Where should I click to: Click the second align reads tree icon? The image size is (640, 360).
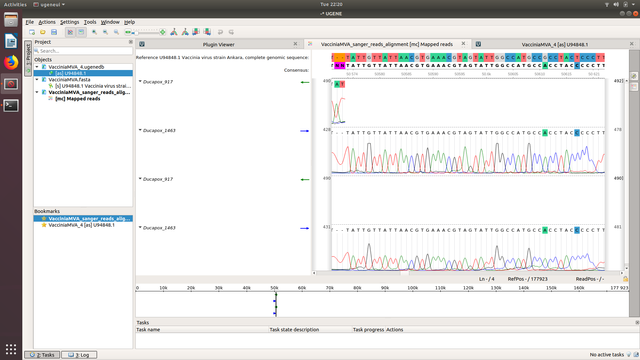[185, 32]
